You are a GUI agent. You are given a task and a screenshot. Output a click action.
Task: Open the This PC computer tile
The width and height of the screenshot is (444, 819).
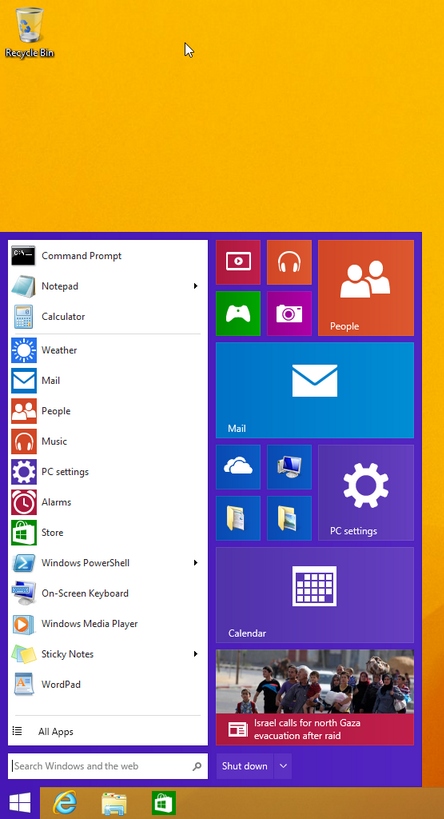(x=289, y=467)
